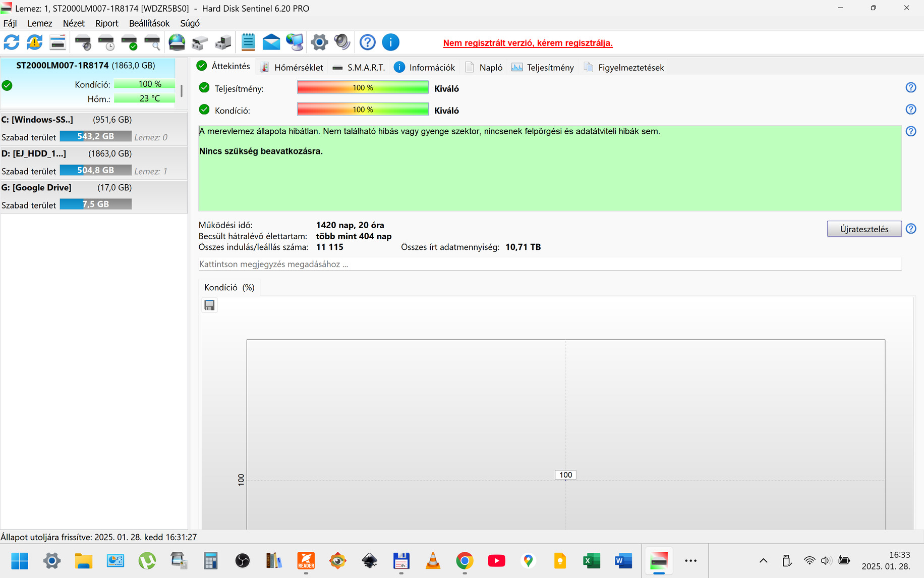Click the globe over disk toolbar icon
This screenshot has height=578, width=924.
click(177, 42)
